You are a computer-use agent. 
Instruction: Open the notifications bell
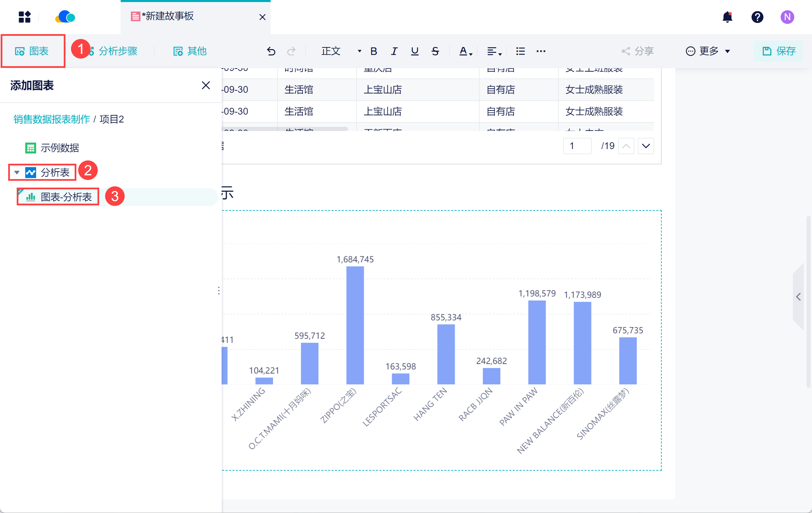click(727, 17)
